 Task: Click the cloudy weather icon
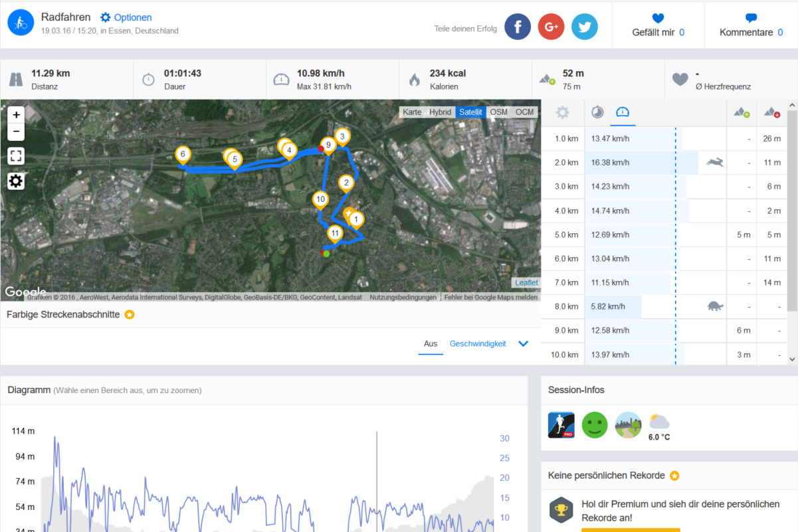click(658, 421)
